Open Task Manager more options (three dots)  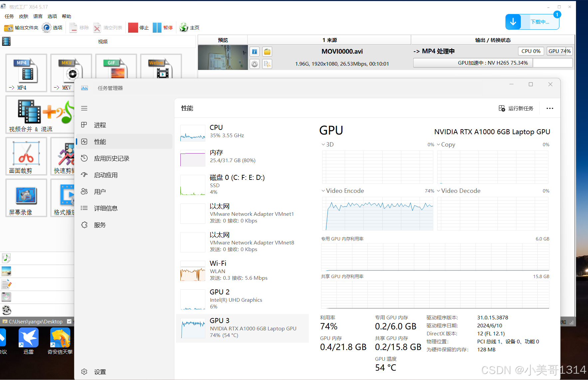[550, 108]
